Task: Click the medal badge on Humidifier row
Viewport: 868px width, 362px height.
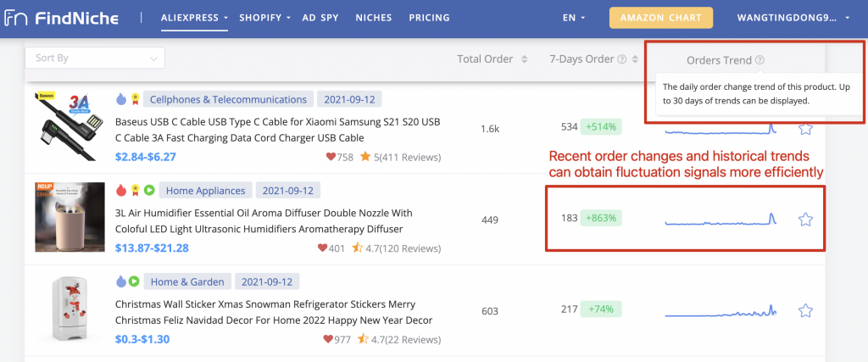Action: [x=135, y=191]
